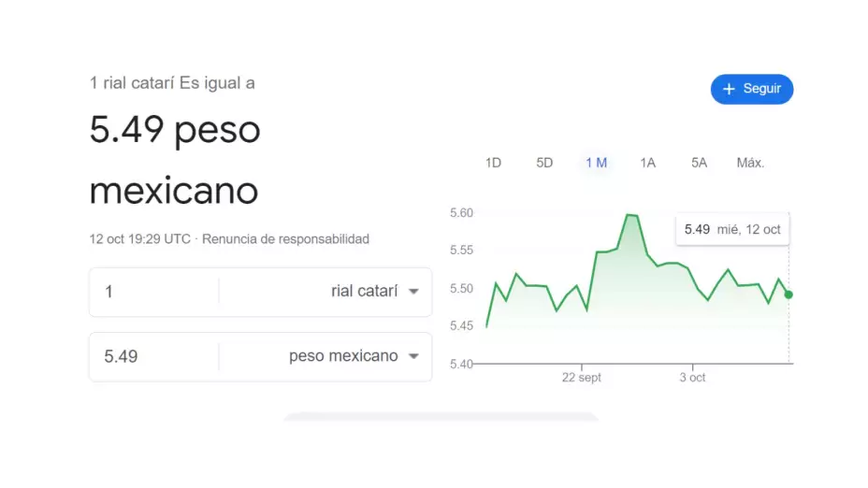Click the 3 oct axis label
This screenshot has height=488, width=868.
pos(692,378)
